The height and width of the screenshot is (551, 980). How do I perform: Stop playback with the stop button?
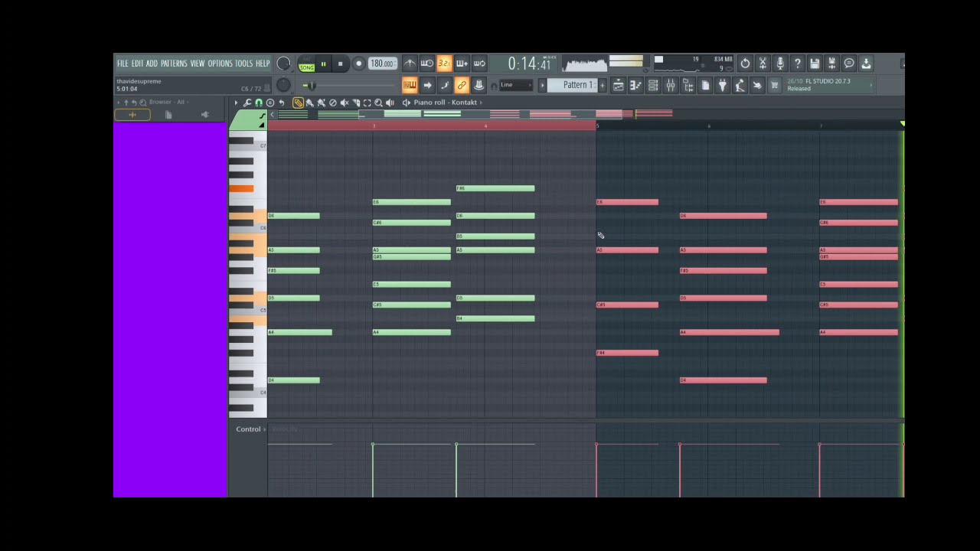[341, 64]
